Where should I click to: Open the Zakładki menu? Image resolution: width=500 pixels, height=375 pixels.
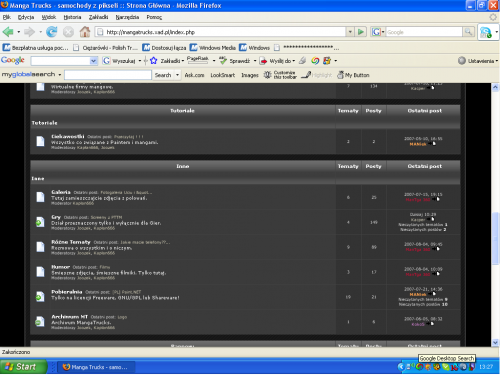click(98, 17)
